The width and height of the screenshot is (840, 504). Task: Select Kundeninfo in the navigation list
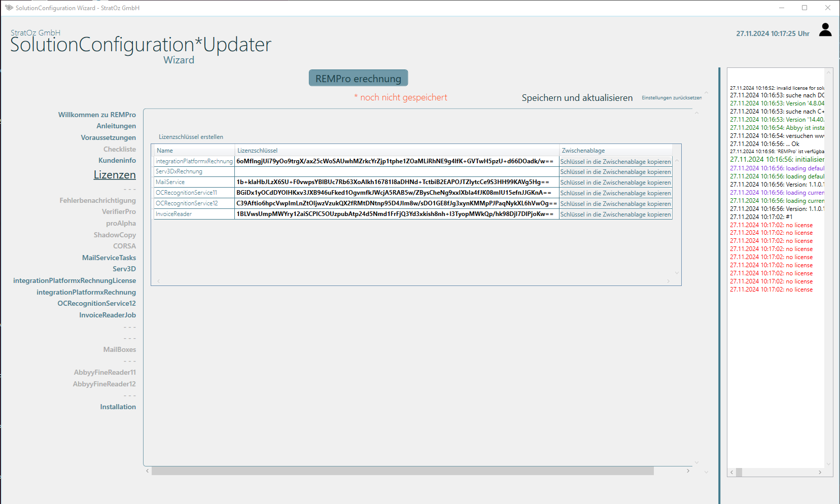[x=117, y=160]
